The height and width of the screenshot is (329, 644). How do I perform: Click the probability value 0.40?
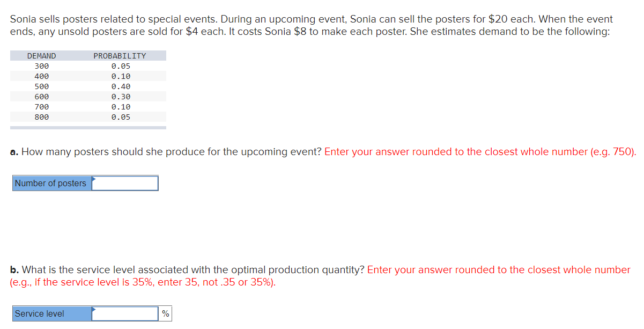(x=120, y=86)
